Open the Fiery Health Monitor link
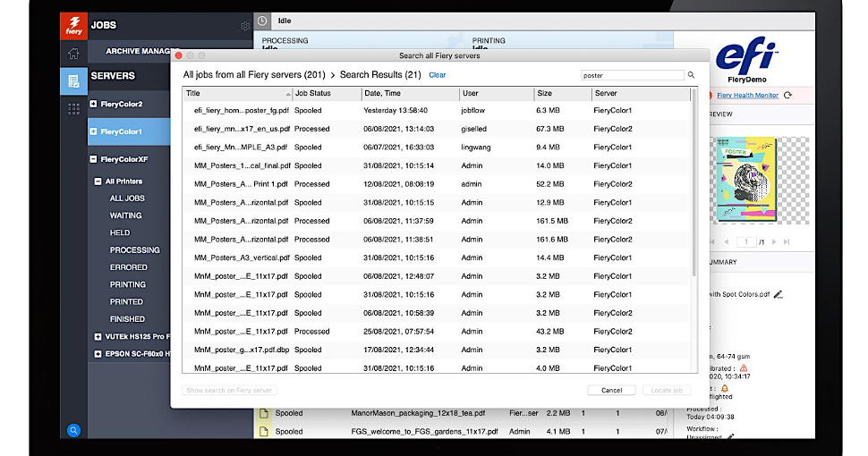 [x=747, y=95]
